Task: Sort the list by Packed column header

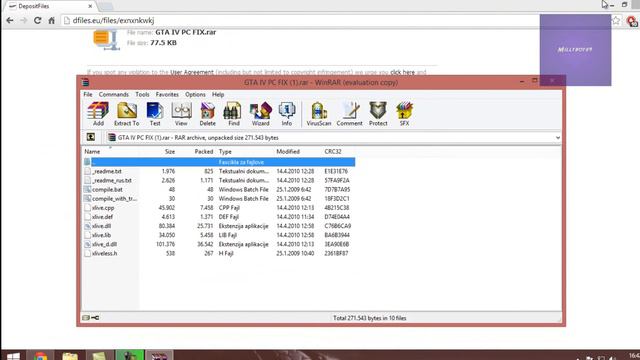Action: pyautogui.click(x=203, y=151)
